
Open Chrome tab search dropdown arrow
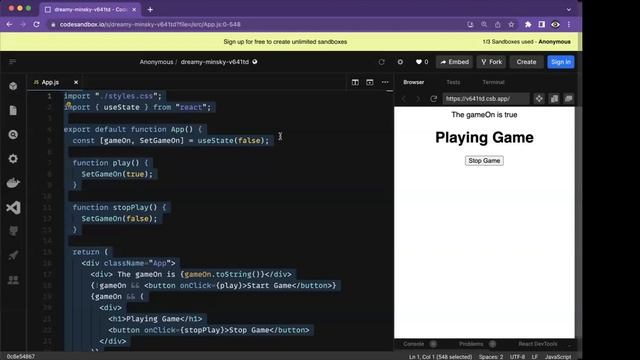pos(569,9)
